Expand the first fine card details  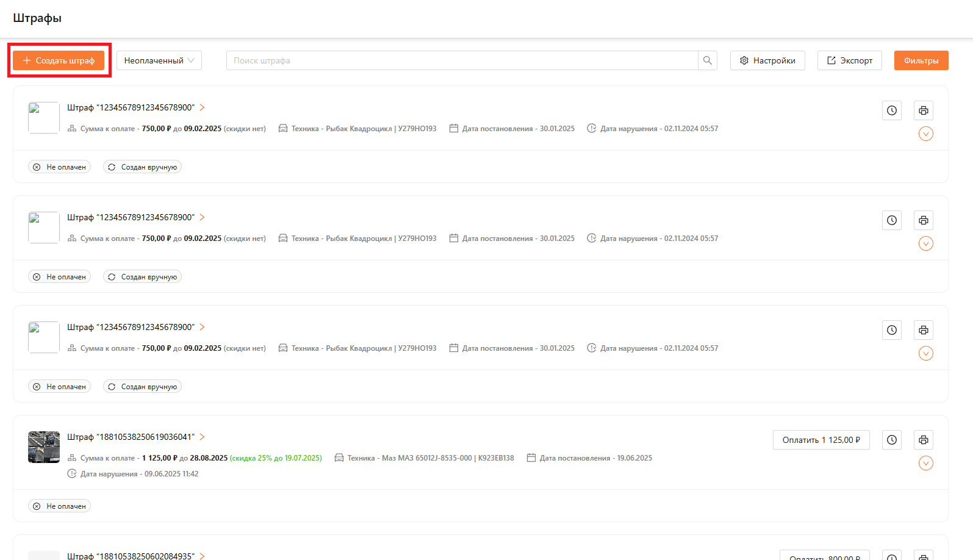click(925, 134)
